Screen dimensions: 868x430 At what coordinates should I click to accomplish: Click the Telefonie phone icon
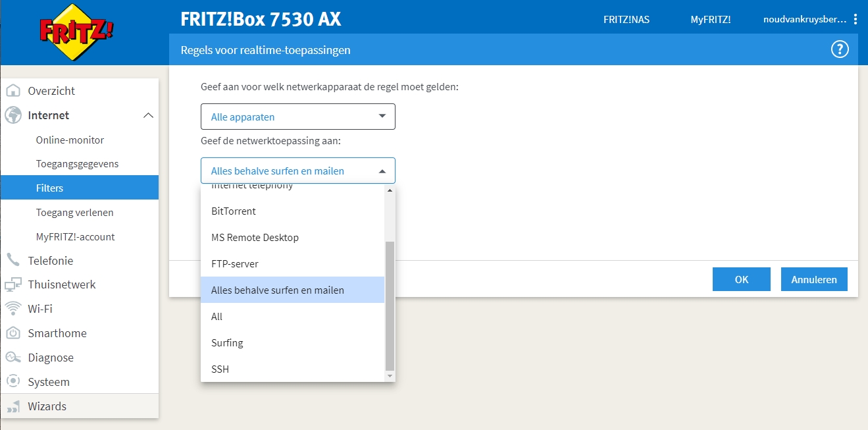click(x=13, y=261)
